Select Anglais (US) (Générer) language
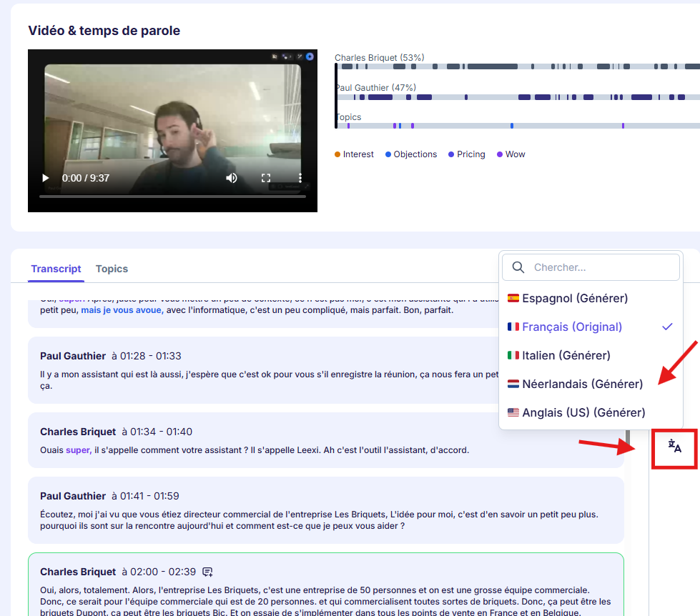 [591, 412]
